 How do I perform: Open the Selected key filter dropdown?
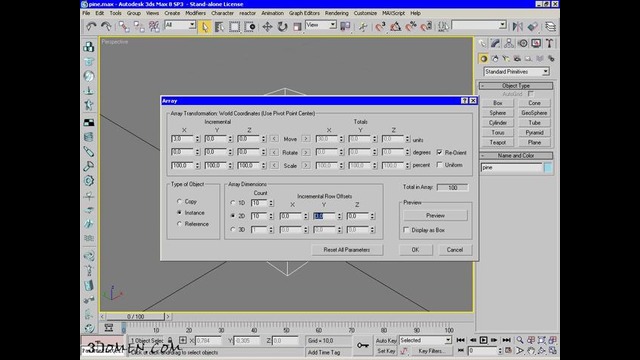click(425, 340)
